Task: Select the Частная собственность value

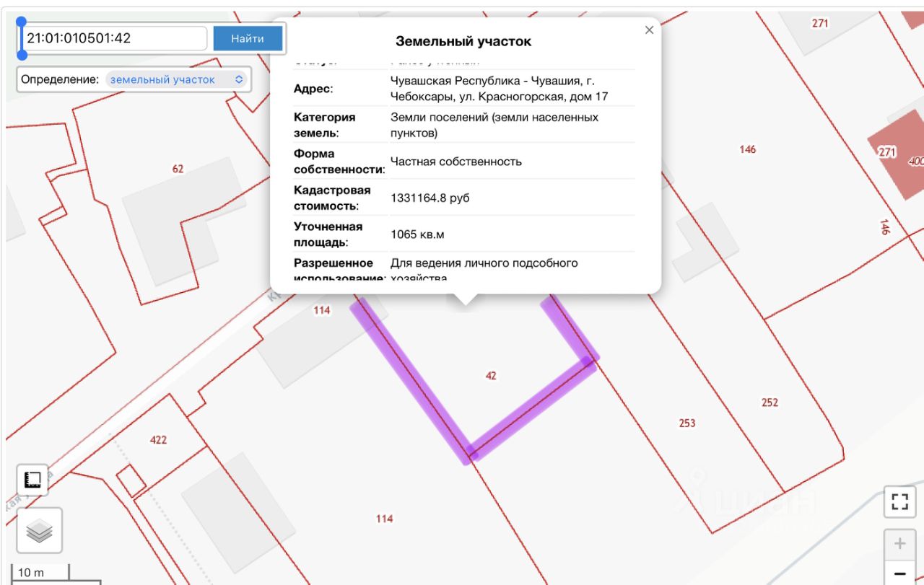Action: [456, 162]
